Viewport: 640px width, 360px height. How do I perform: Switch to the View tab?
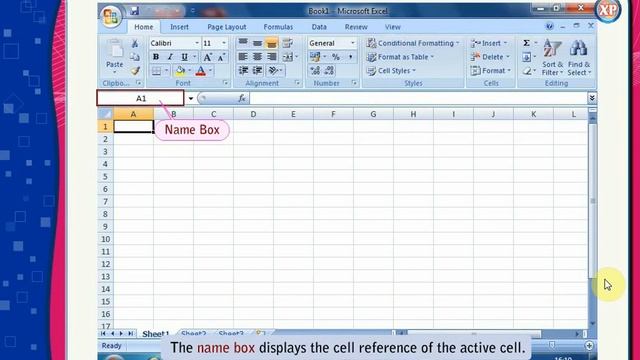(392, 27)
